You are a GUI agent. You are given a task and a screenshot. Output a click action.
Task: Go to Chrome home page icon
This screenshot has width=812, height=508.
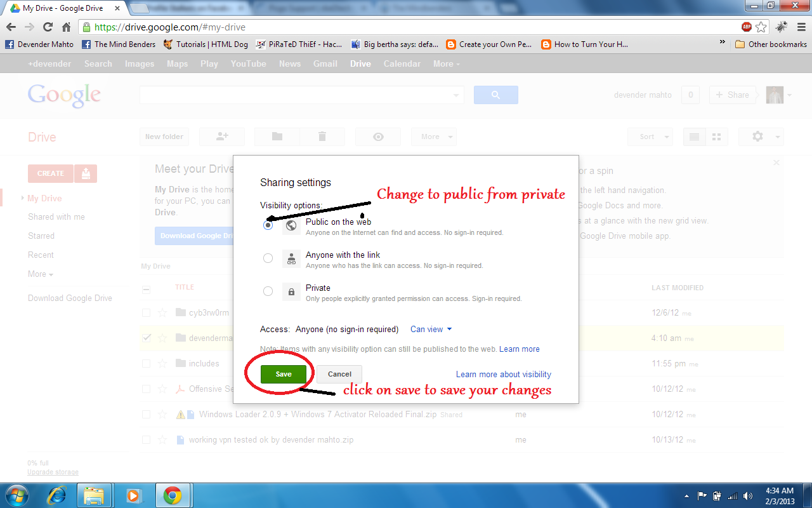tap(66, 27)
